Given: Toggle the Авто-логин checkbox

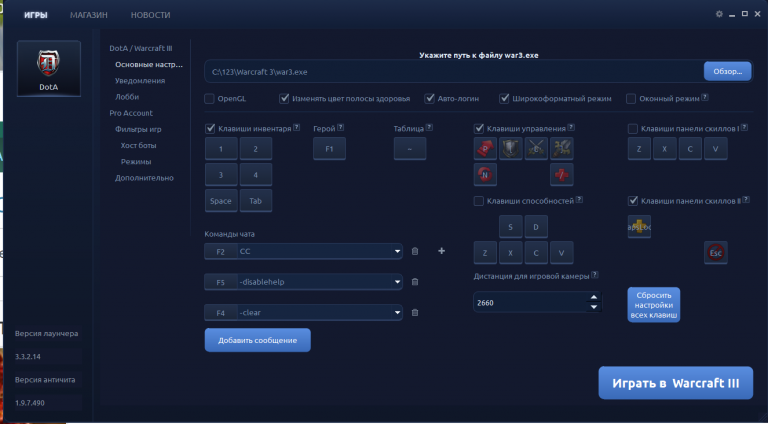Looking at the screenshot, I should click(x=430, y=98).
